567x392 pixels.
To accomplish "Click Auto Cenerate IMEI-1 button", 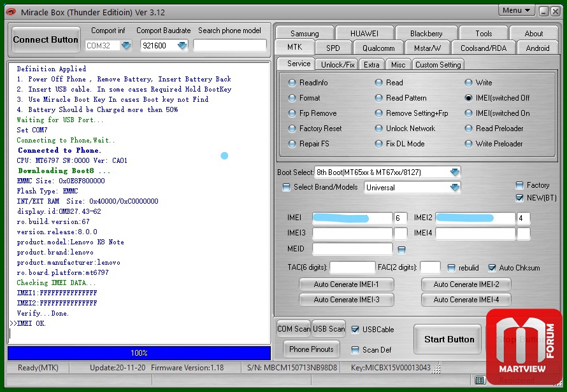I will point(347,284).
